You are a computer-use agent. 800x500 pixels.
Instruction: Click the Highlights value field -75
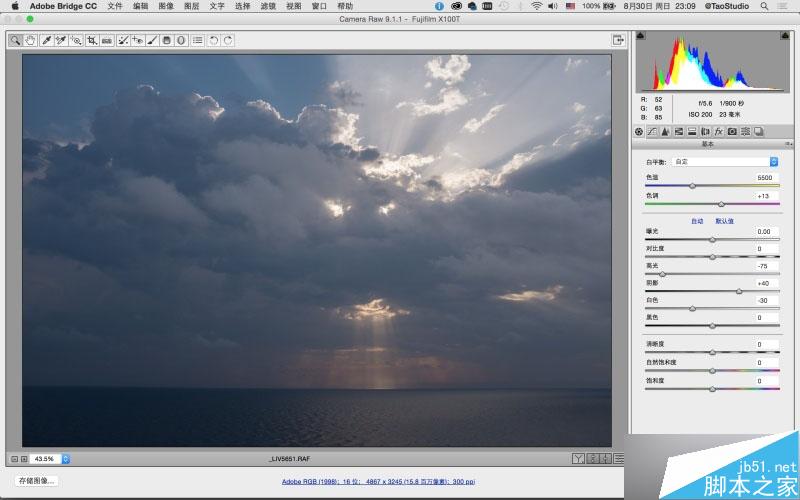766,266
